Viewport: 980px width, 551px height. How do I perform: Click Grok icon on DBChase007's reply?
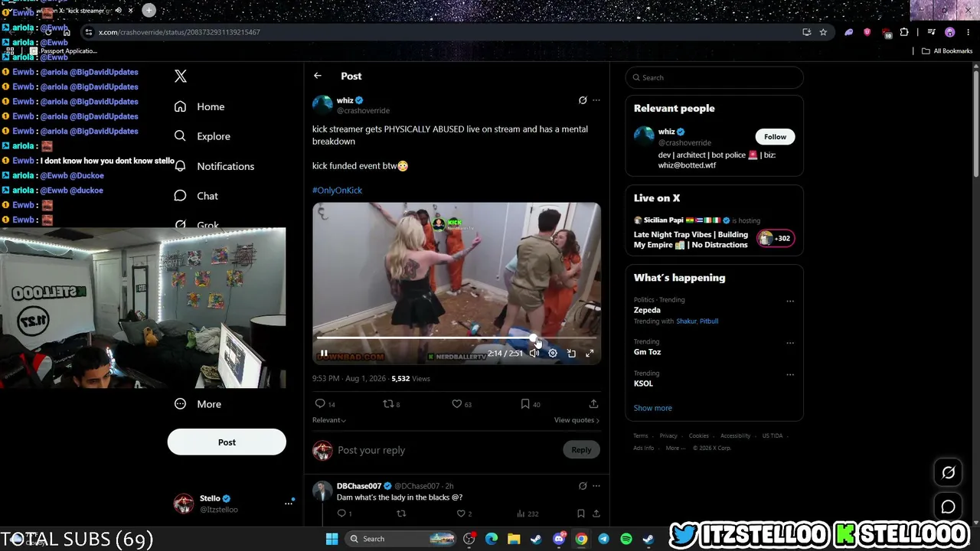pyautogui.click(x=583, y=486)
